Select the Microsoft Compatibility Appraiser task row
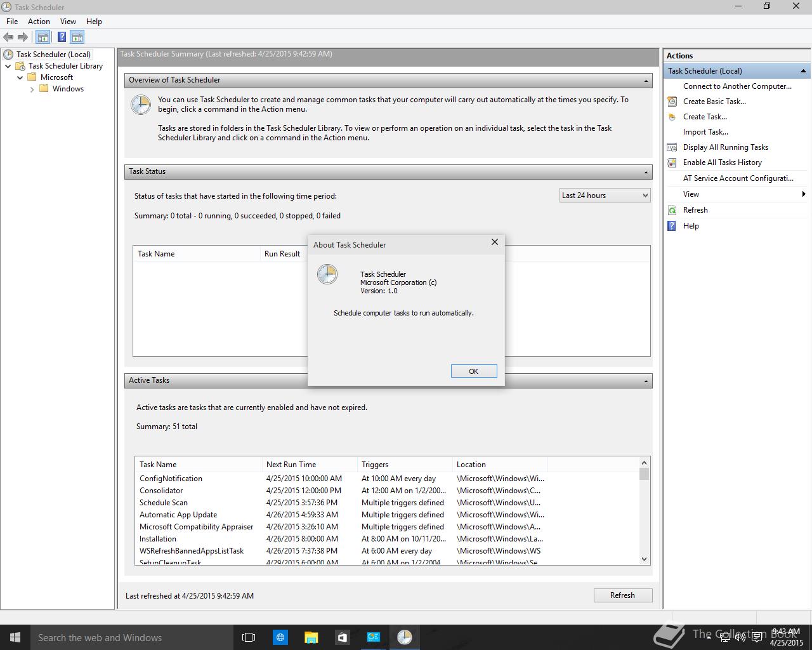 coord(342,527)
